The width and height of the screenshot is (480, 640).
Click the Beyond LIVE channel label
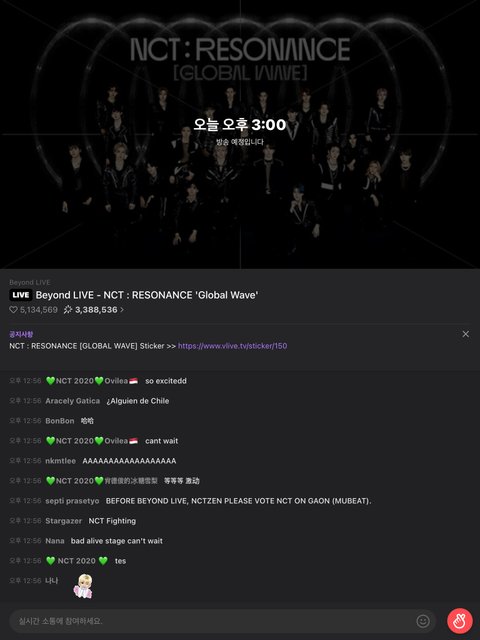click(x=30, y=282)
